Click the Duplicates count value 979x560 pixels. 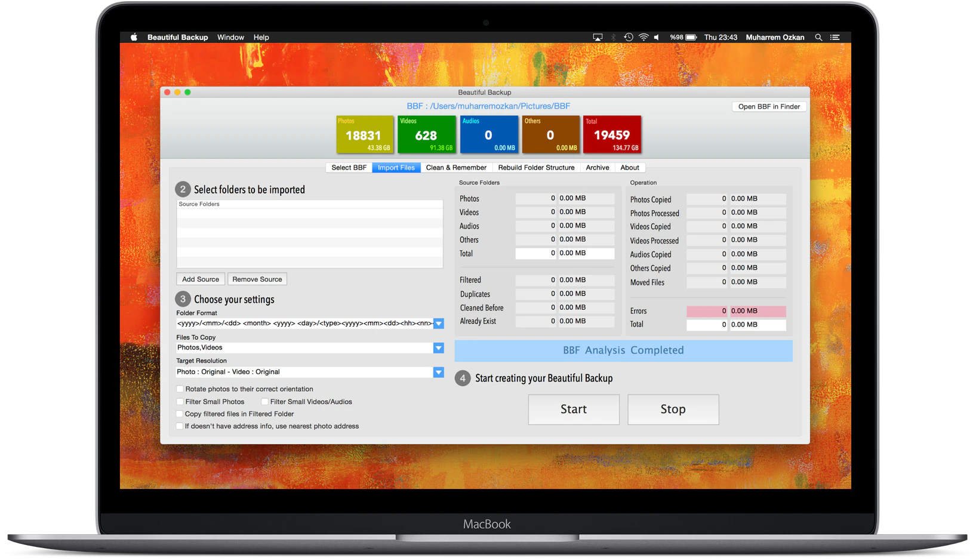536,294
